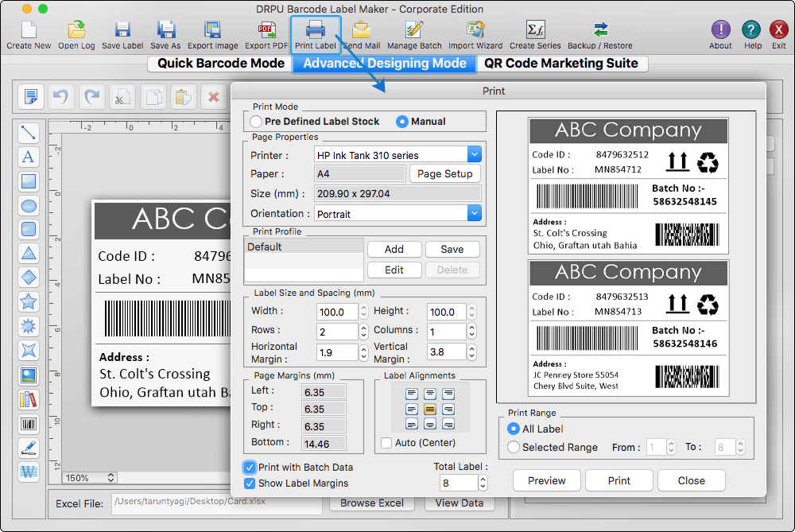Viewport: 795px width, 532px height.
Task: Select the Diamond shape tool
Action: pos(29,277)
